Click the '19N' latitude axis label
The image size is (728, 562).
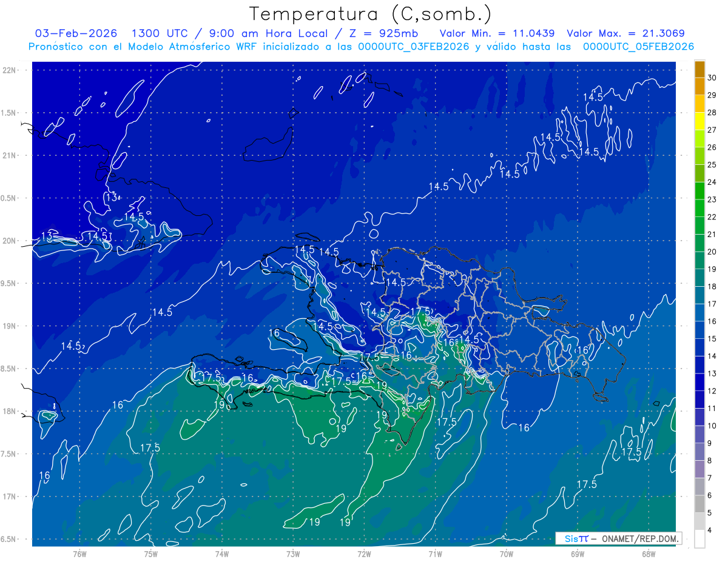coord(10,326)
